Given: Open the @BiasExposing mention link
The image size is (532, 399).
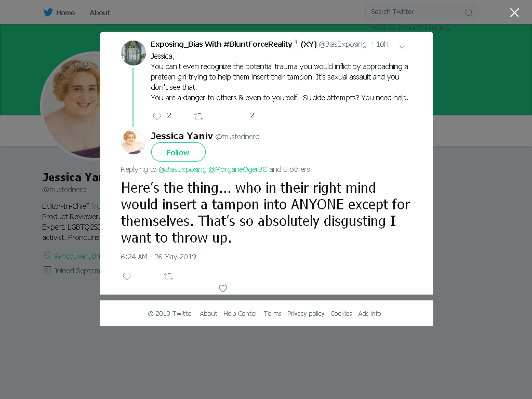Looking at the screenshot, I should tap(182, 169).
